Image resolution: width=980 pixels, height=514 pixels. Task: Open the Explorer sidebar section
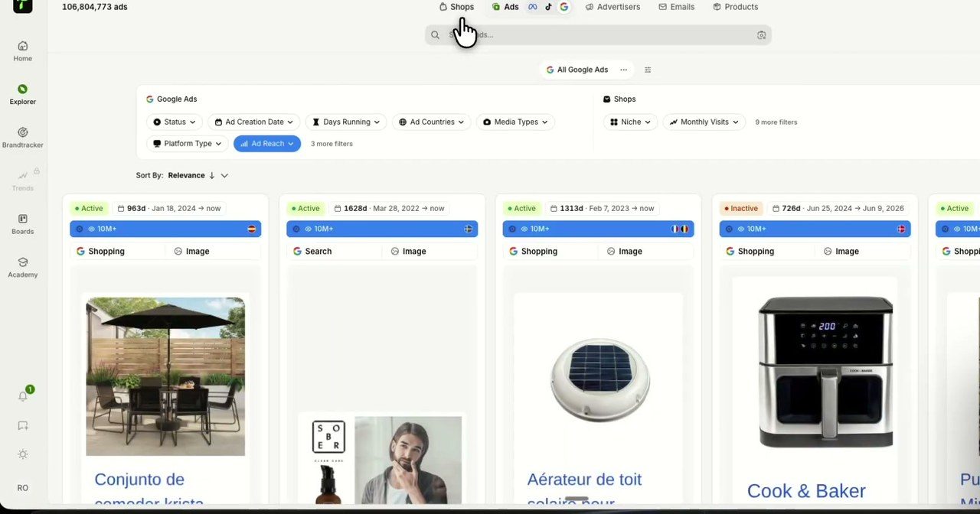(23, 95)
